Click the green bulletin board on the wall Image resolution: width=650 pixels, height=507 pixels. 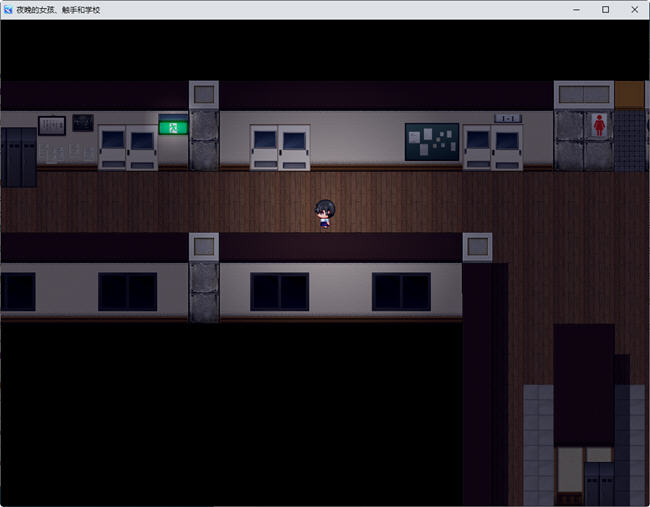click(x=431, y=141)
